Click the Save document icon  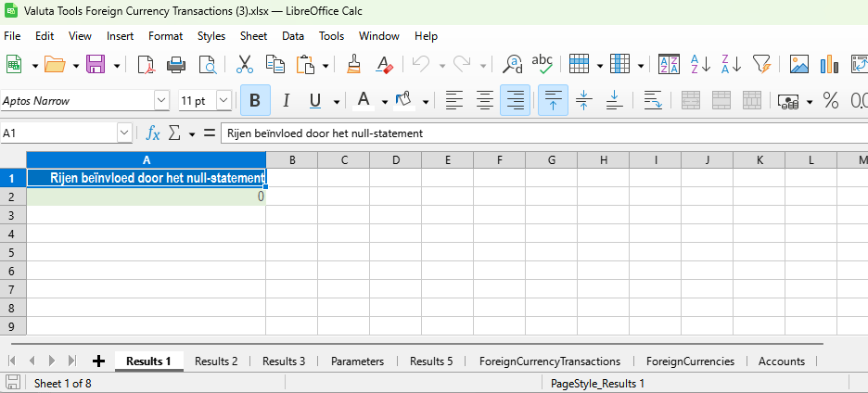96,64
